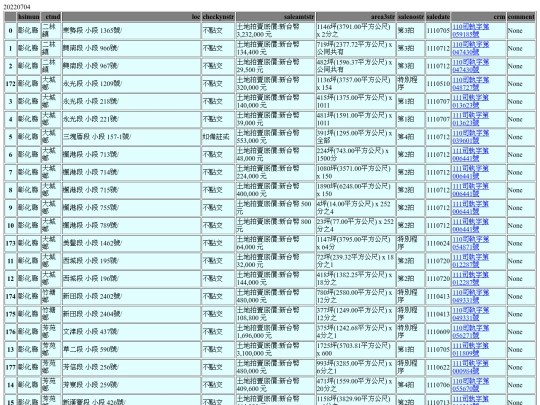Image resolution: width=540 pixels, height=405 pixels.
Task: Select the row index cell 10
Action: click(10, 226)
